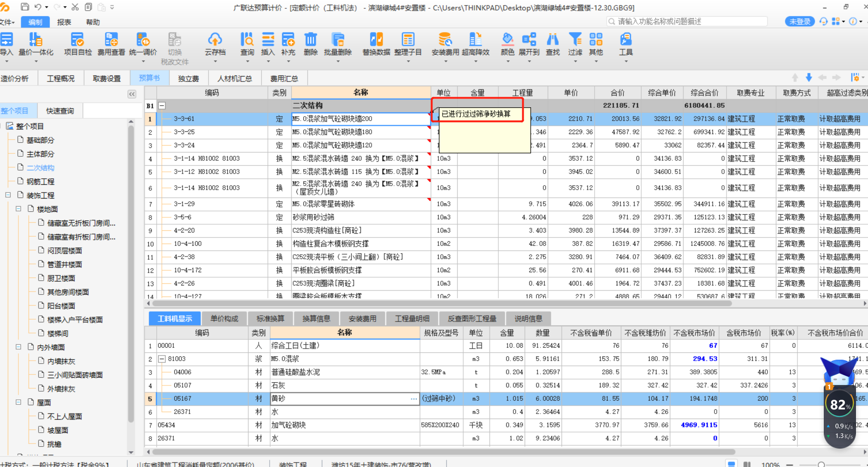Select 基础部分 in project tree
Viewport: 868px width, 467px height.
[40, 140]
